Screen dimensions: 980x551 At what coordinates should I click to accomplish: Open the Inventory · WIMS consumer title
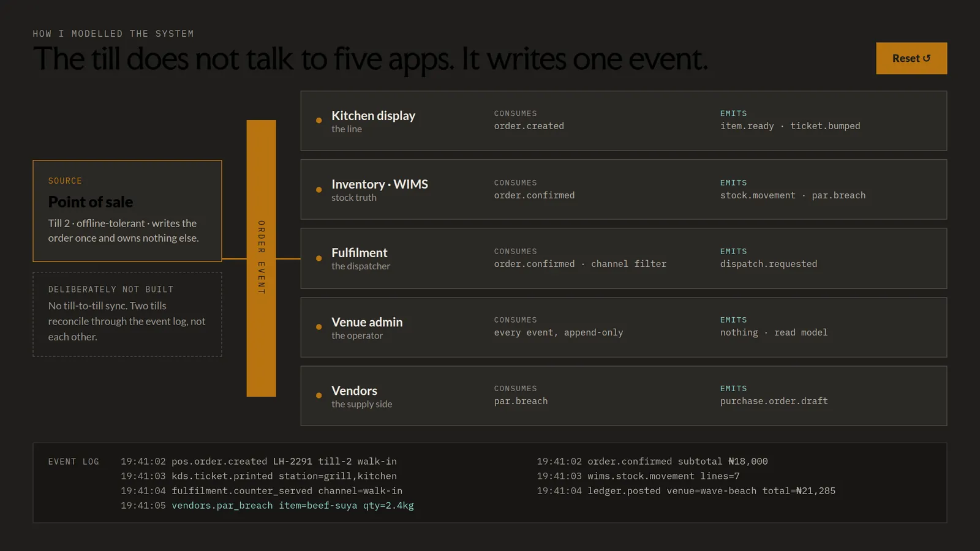coord(380,184)
